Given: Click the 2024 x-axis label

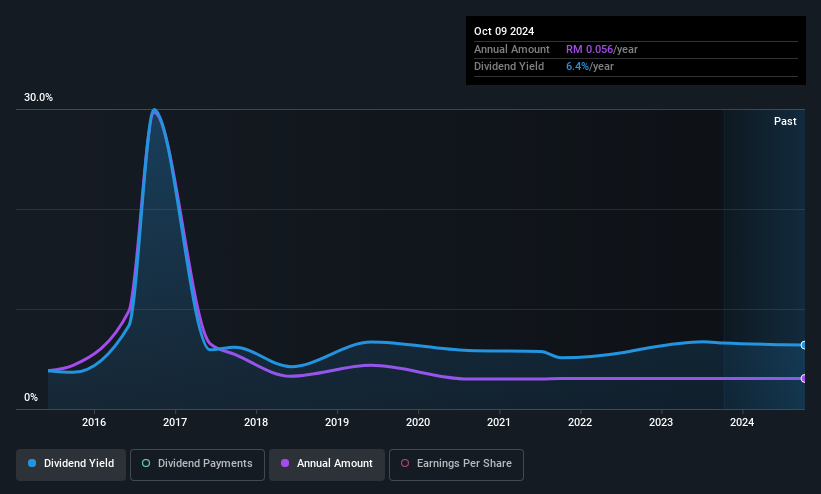Looking at the screenshot, I should [x=742, y=422].
